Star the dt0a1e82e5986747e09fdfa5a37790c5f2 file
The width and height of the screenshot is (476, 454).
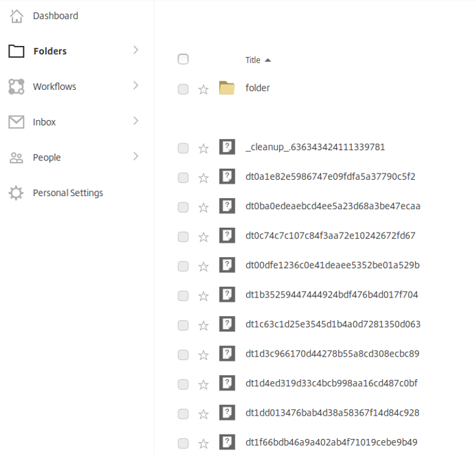coord(204,178)
